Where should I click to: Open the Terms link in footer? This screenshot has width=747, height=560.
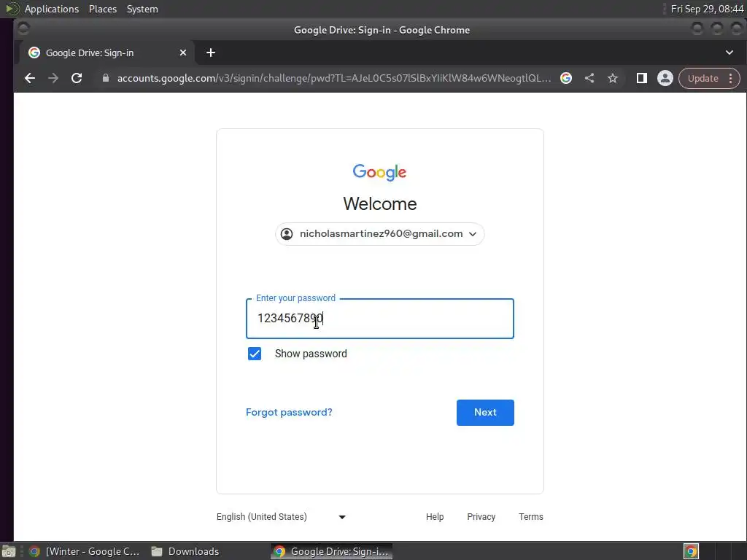point(531,517)
